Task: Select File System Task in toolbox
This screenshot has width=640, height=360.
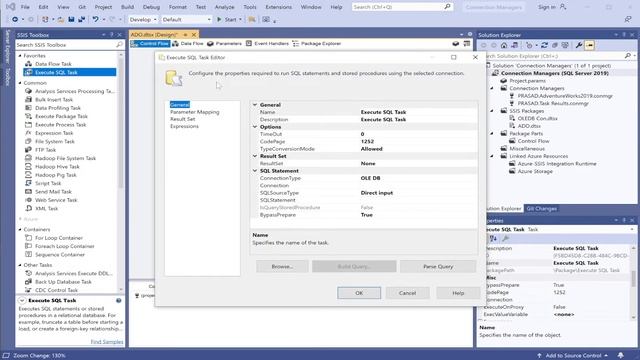Action: point(55,142)
